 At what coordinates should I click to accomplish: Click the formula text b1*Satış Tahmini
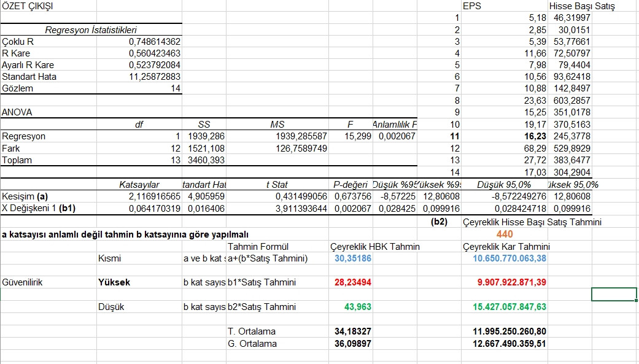tap(261, 282)
